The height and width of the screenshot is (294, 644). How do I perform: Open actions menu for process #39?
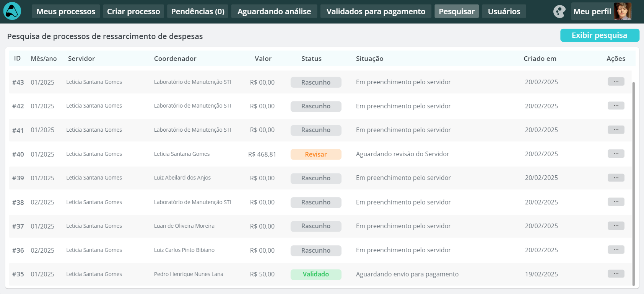tap(616, 178)
